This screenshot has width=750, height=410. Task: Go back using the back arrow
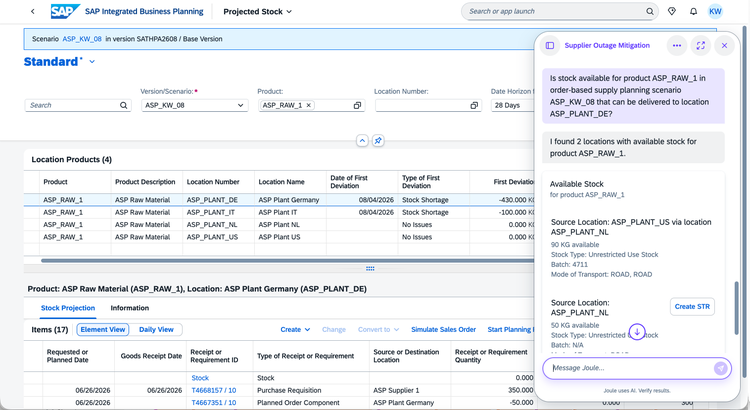33,11
